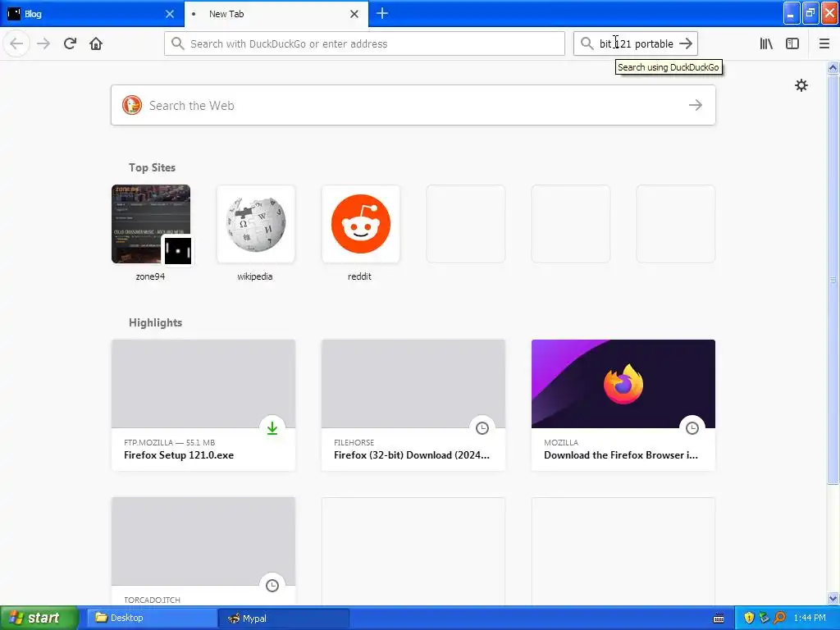Screen dimensions: 840x630
Task: Click the clock showing 1:44 PM
Action: pos(810,618)
